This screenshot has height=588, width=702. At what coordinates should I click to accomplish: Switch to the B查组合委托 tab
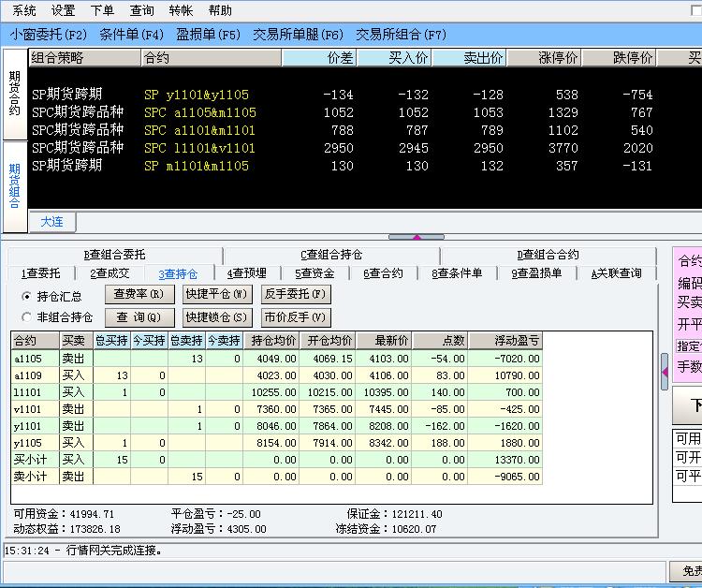[114, 255]
